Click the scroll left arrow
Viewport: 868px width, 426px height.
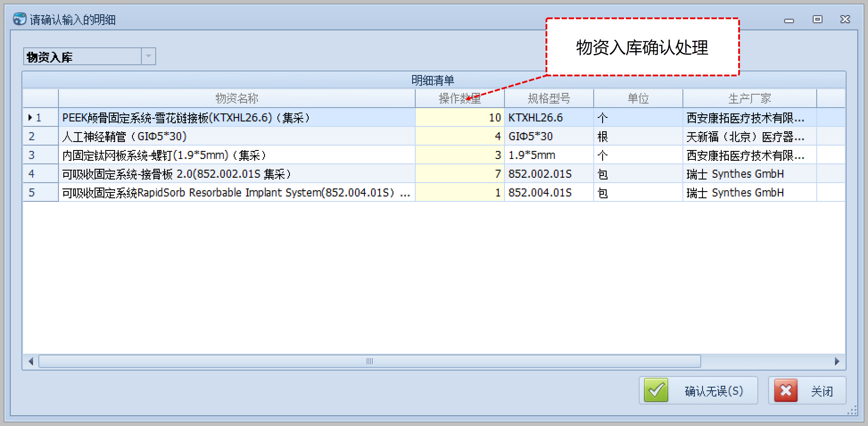click(x=31, y=361)
